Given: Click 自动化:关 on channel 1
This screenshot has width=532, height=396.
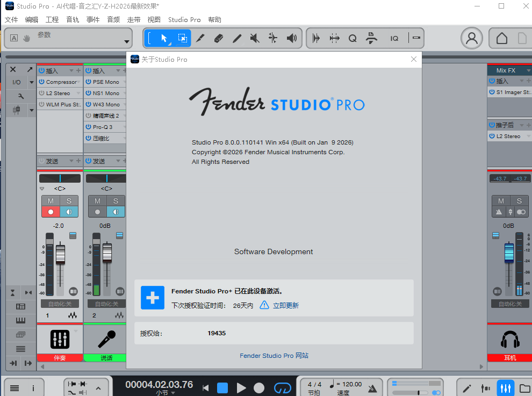Looking at the screenshot, I should pyautogui.click(x=60, y=304).
